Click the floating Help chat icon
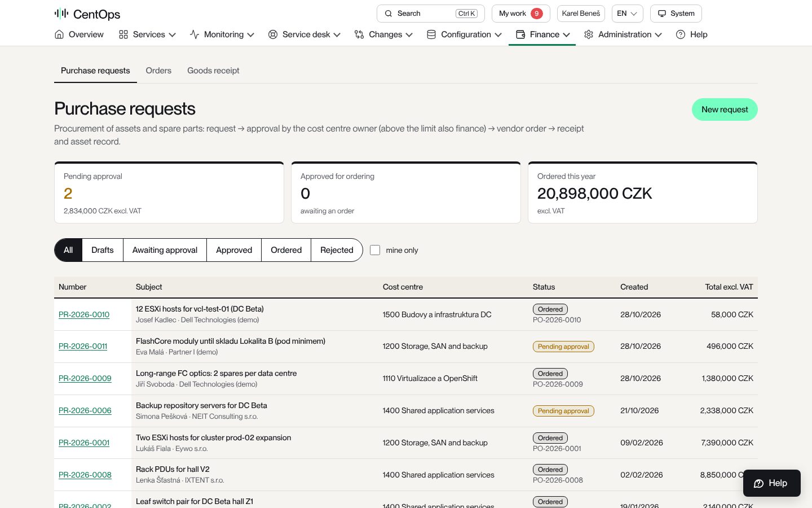 [x=759, y=483]
